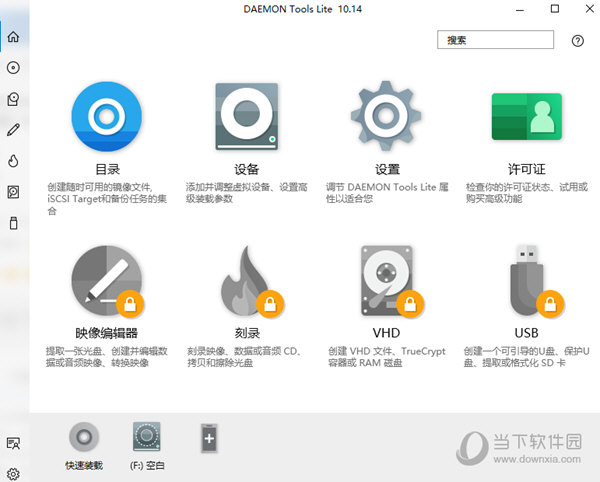Add a new device with plus icon

click(x=209, y=438)
